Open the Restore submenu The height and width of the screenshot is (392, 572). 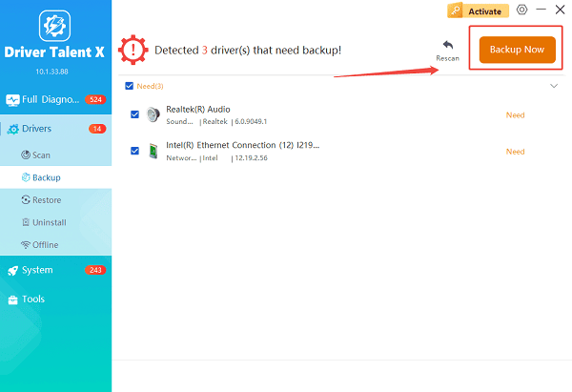56,200
